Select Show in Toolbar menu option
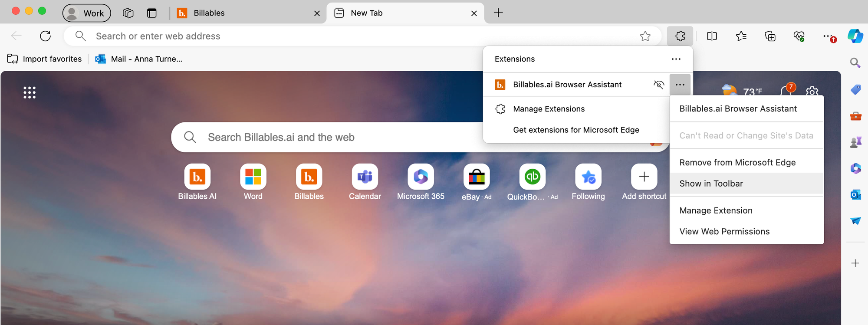868x325 pixels. tap(711, 184)
